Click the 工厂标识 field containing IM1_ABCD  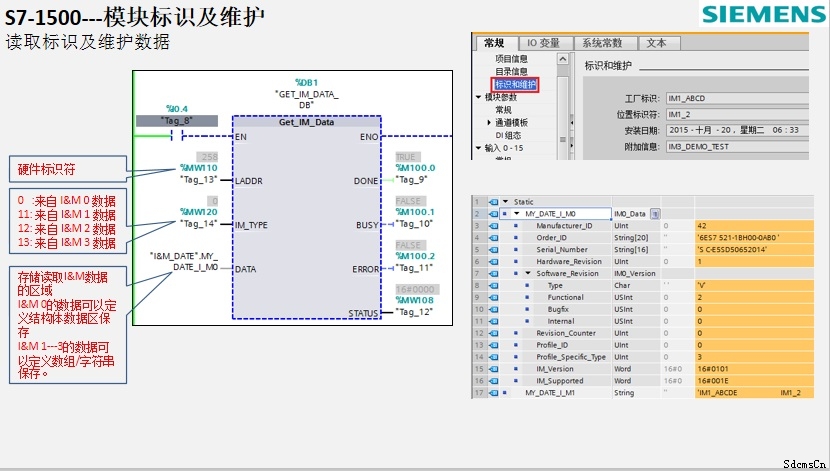pyautogui.click(x=737, y=98)
